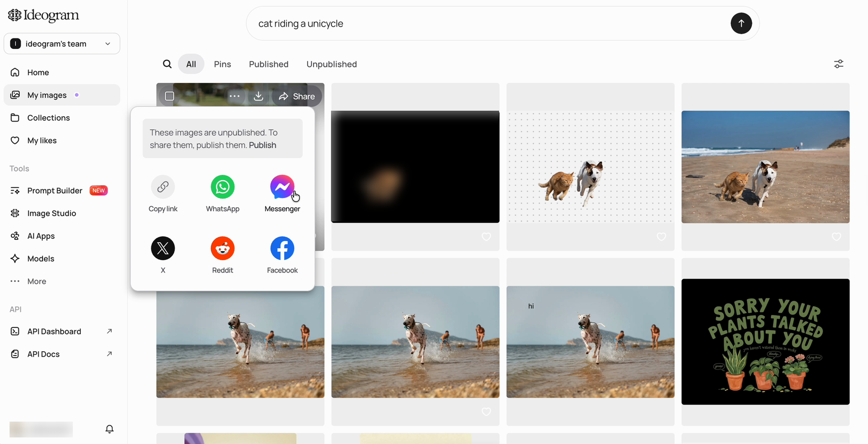This screenshot has width=868, height=444.
Task: Open API Docs external link
Action: click(62, 354)
